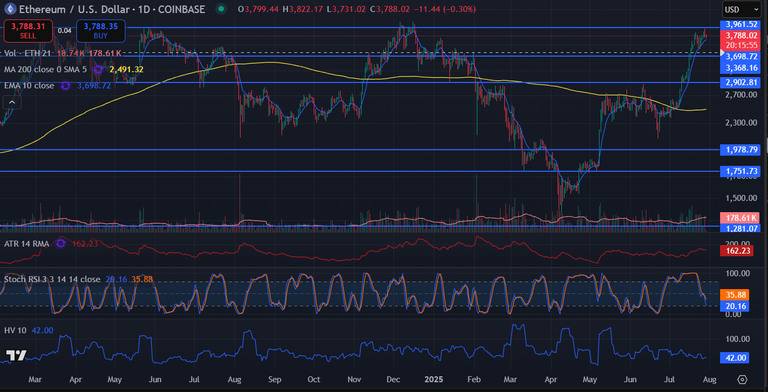768x392 pixels.
Task: Select the HV 10 indicator label
Action: tap(16, 330)
